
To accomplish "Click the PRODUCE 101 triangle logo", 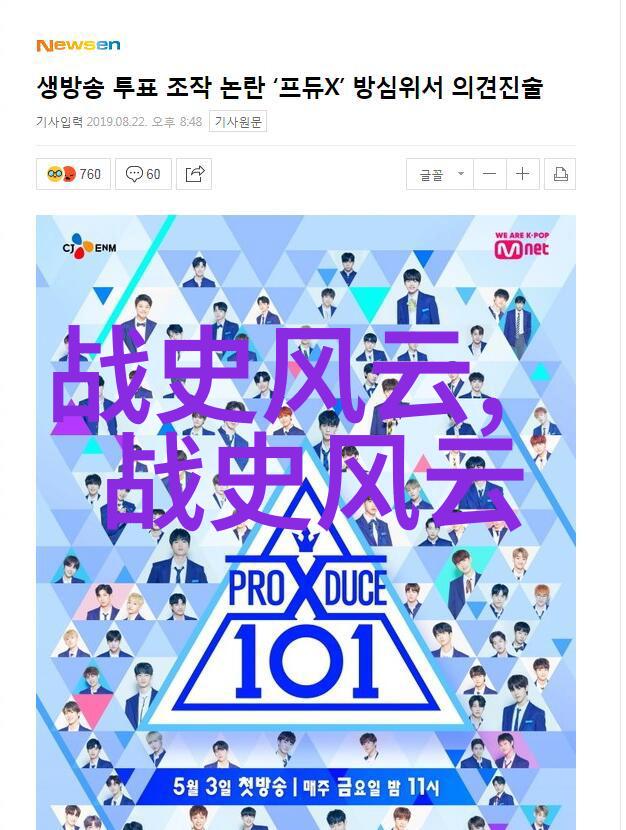I will pyautogui.click(x=307, y=603).
